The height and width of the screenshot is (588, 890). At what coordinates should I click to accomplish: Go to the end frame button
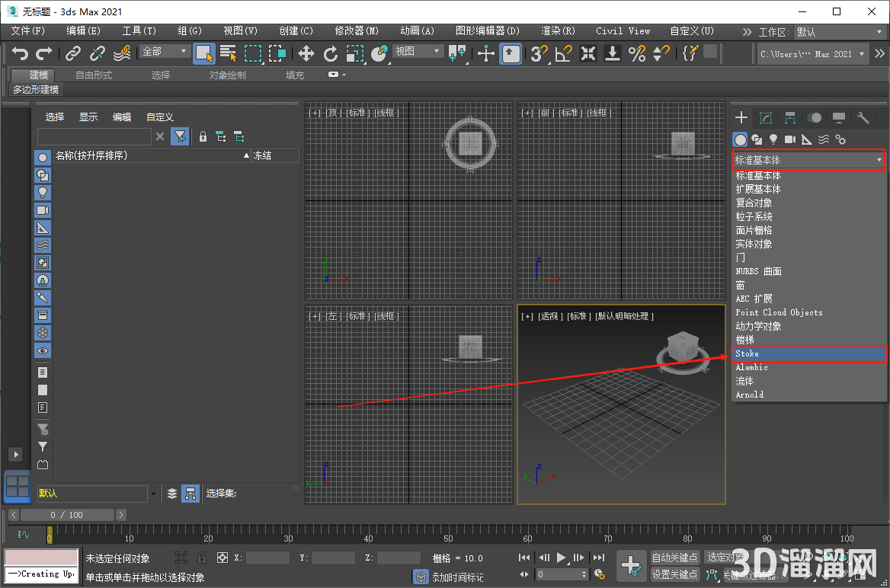point(598,558)
